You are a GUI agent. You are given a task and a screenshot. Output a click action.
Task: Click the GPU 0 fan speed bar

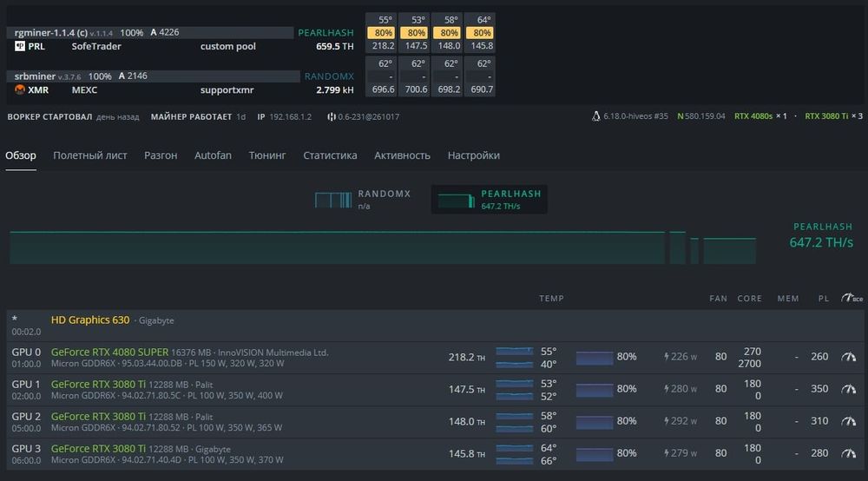[595, 358]
